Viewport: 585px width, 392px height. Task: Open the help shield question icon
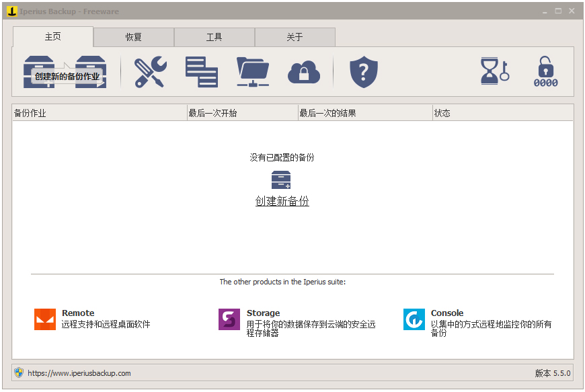(364, 72)
